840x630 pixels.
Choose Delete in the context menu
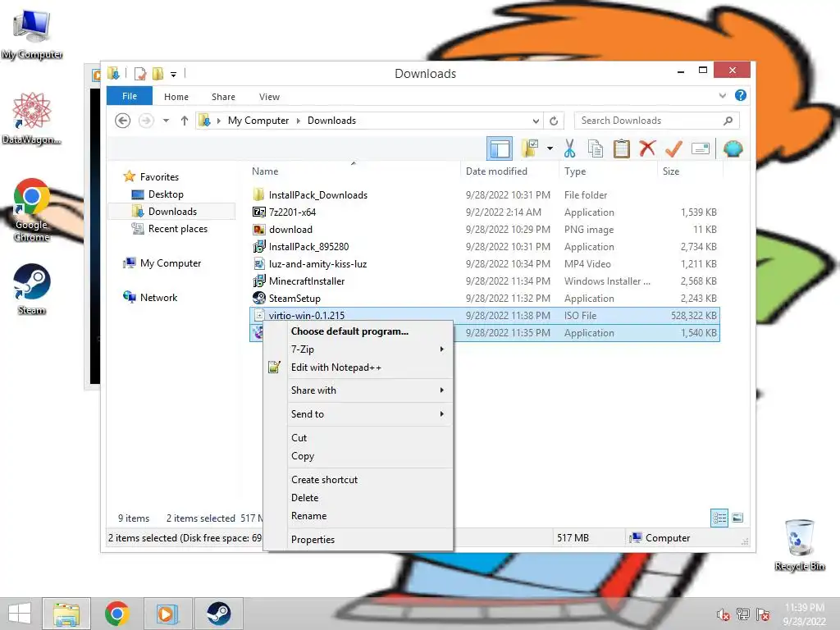pyautogui.click(x=358, y=498)
